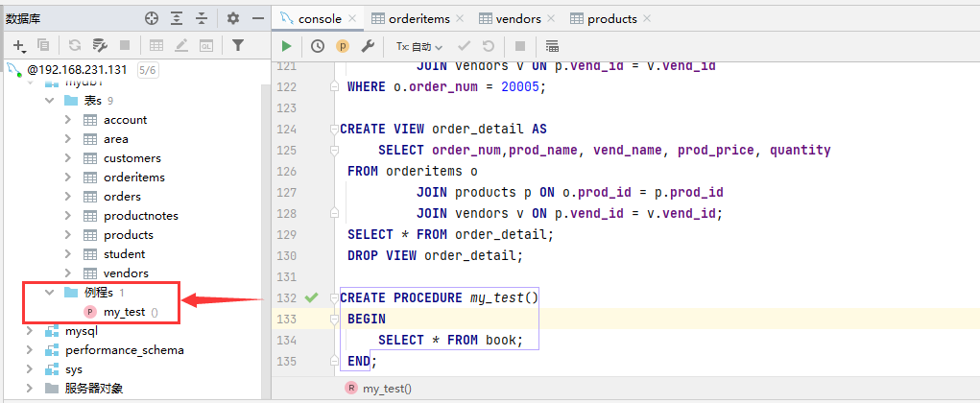980x403 pixels.
Task: Open the database filter icon
Action: point(237,45)
